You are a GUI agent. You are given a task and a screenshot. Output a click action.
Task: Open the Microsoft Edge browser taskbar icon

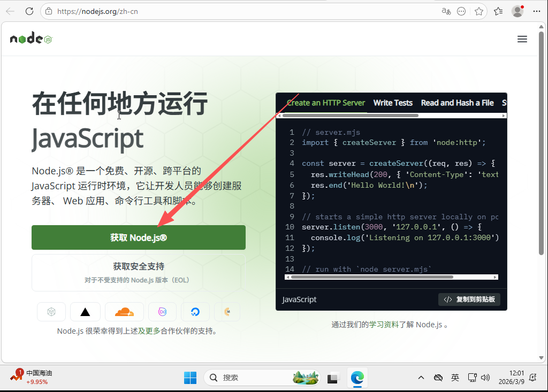(356, 378)
